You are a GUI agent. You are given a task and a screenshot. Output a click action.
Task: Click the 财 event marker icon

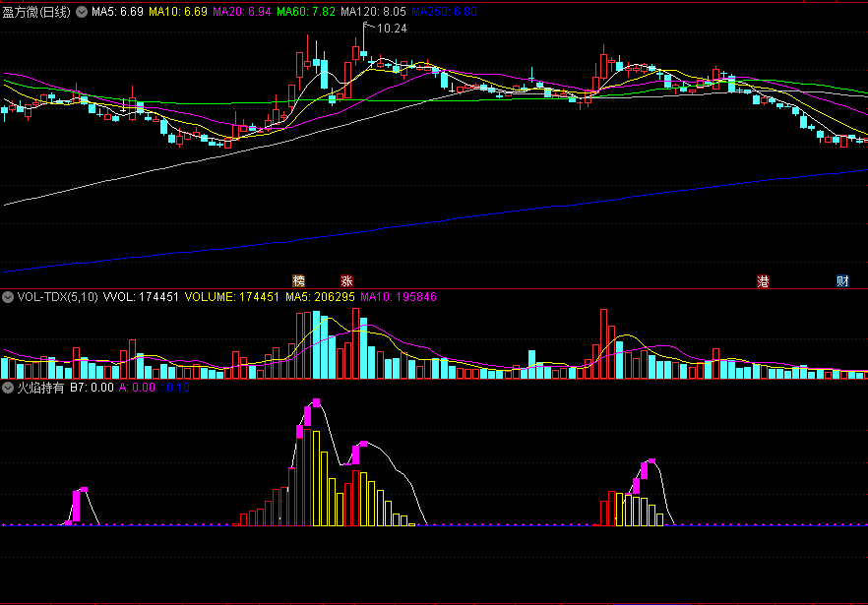click(x=842, y=281)
